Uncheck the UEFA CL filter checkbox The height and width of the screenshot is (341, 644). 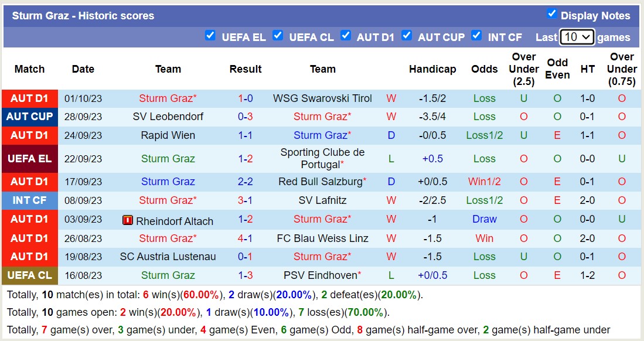click(x=278, y=35)
